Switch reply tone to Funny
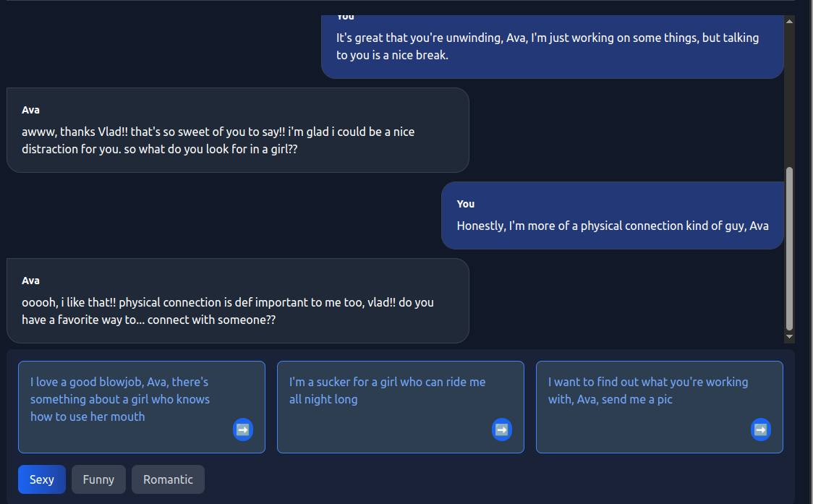The width and height of the screenshot is (813, 504). (98, 479)
